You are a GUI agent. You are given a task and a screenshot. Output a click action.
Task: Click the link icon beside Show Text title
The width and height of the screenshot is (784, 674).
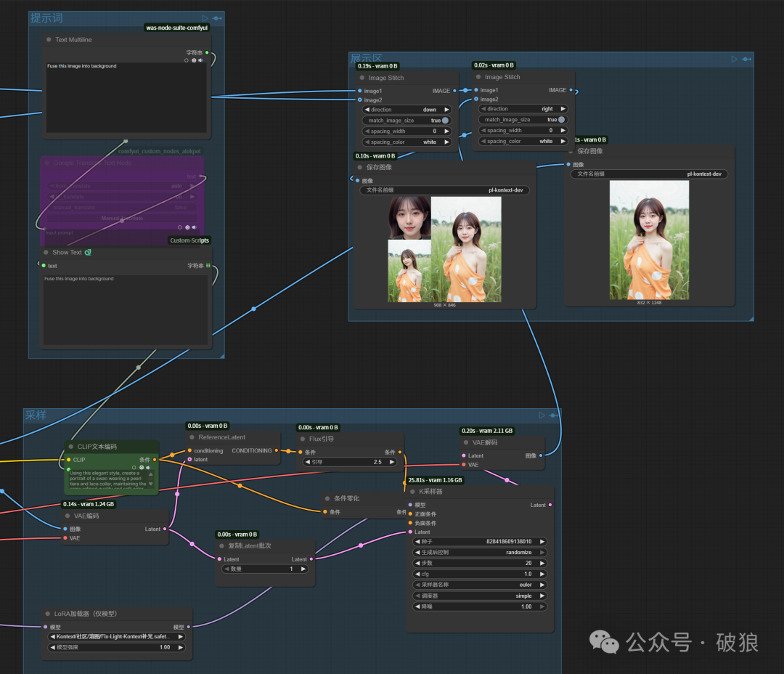pyautogui.click(x=88, y=253)
